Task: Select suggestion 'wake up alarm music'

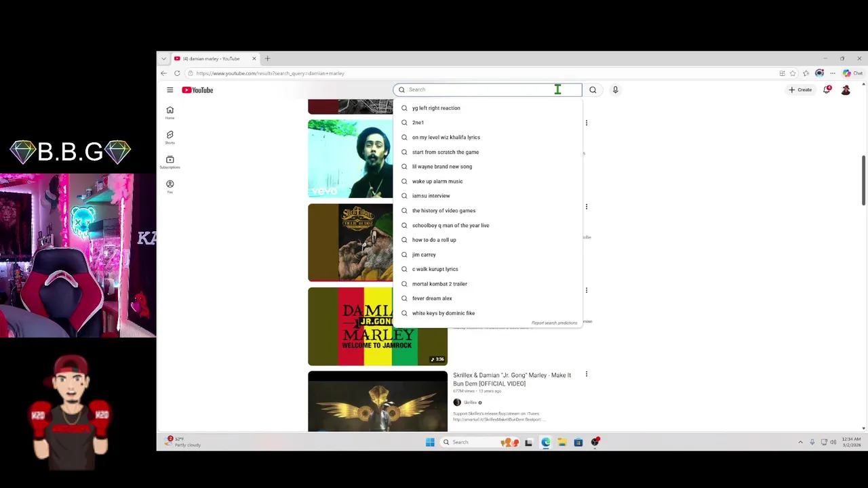Action: pyautogui.click(x=487, y=181)
